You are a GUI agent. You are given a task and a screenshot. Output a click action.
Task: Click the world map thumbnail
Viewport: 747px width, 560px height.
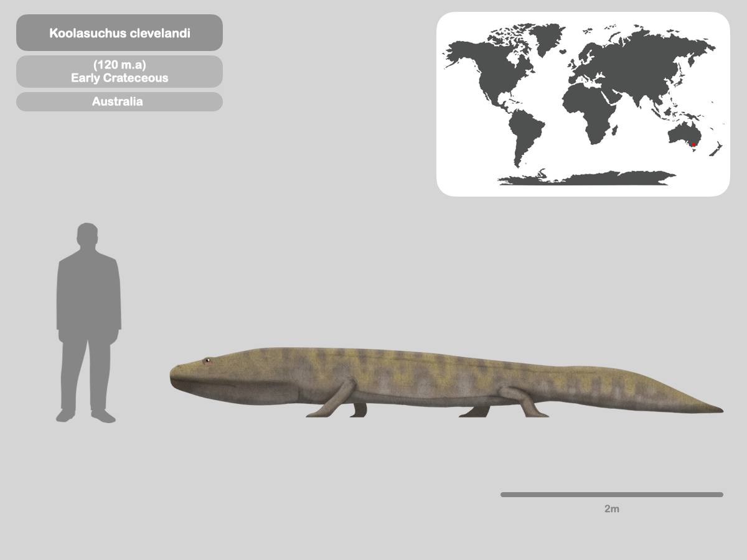tap(583, 105)
